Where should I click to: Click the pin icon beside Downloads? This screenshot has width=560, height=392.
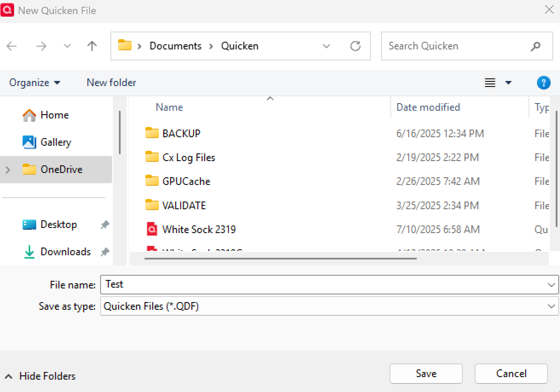tap(104, 252)
